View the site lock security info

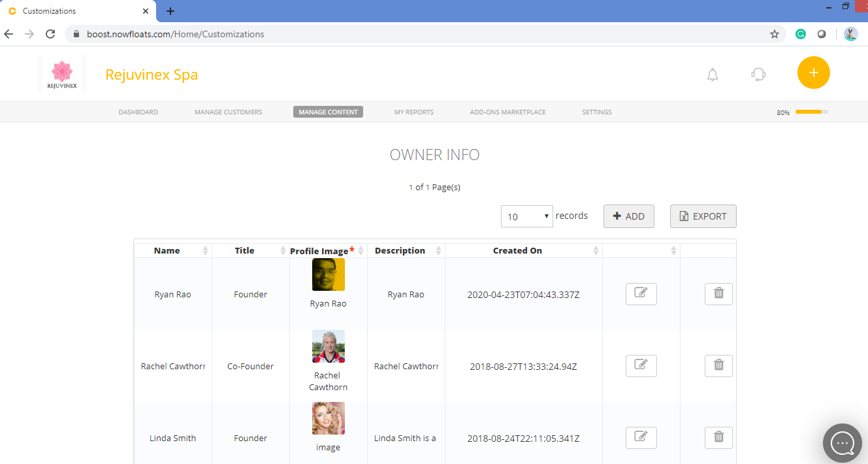tap(76, 34)
